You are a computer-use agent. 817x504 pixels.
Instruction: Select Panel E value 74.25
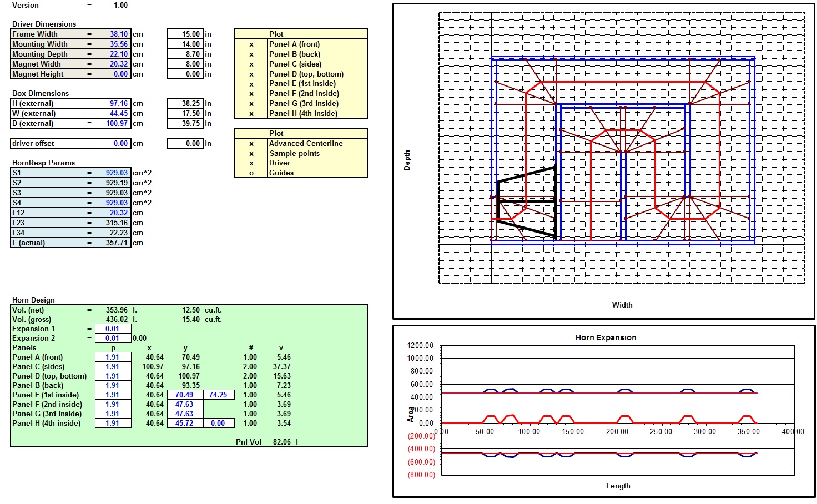(x=219, y=395)
